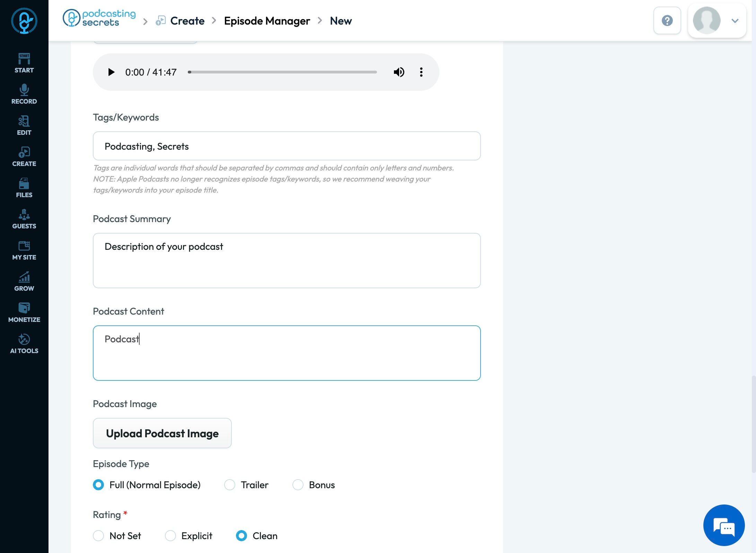Open AI Tools in sidebar
Screen dimensions: 756x553
tap(24, 343)
